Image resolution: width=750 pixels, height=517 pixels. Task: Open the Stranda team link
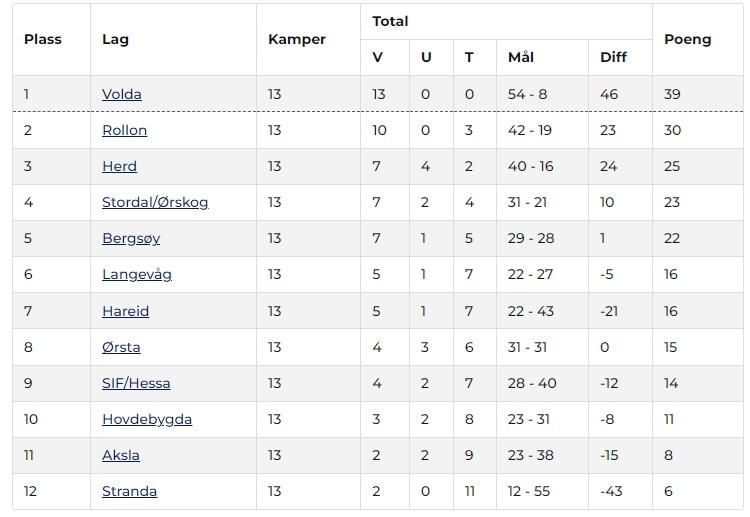point(129,491)
